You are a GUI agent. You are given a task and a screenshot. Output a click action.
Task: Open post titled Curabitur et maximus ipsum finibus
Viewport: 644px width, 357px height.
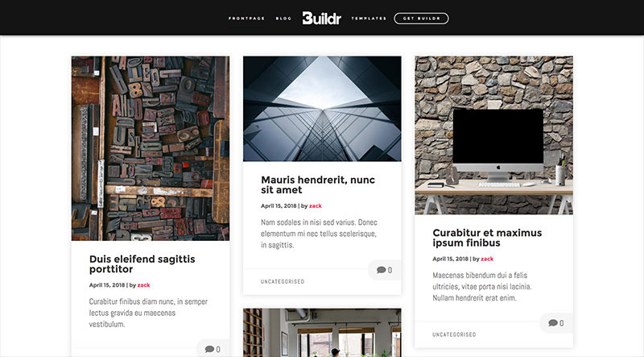pyautogui.click(x=487, y=238)
